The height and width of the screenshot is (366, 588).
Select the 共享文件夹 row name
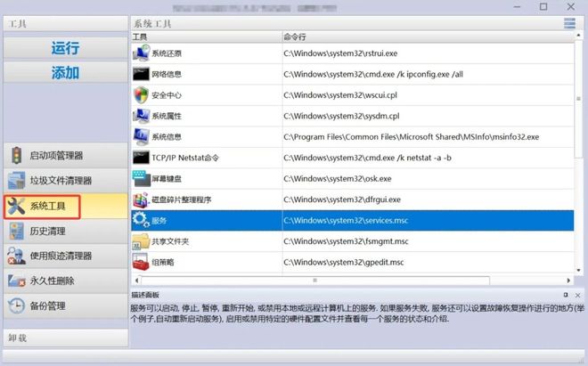[170, 241]
